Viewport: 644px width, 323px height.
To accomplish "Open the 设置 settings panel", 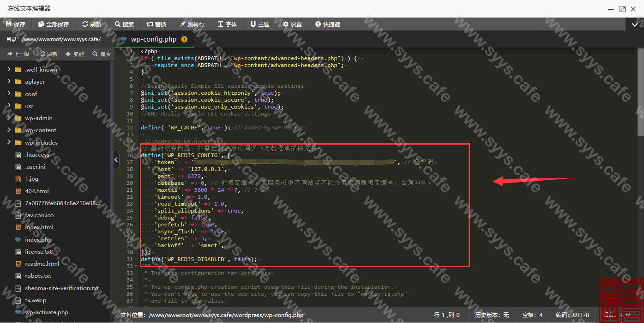I will [293, 24].
